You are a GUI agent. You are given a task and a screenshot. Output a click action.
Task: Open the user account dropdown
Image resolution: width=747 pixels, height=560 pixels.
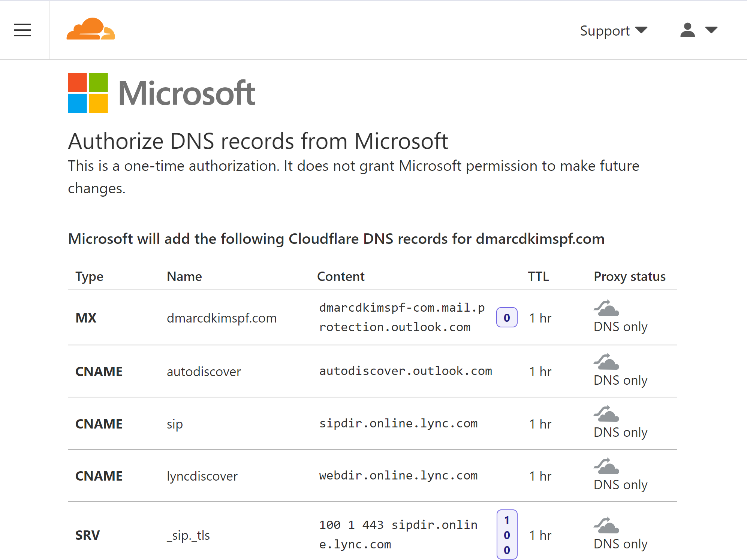[x=699, y=30]
